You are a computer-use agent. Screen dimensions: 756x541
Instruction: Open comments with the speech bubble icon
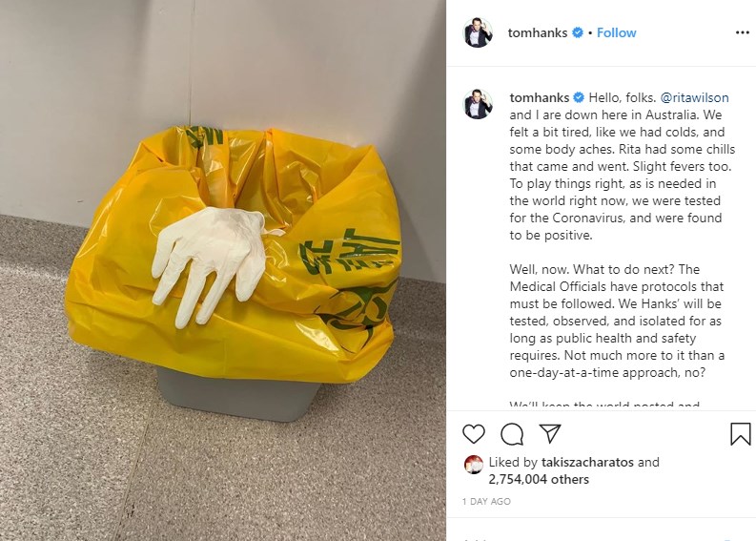[512, 433]
